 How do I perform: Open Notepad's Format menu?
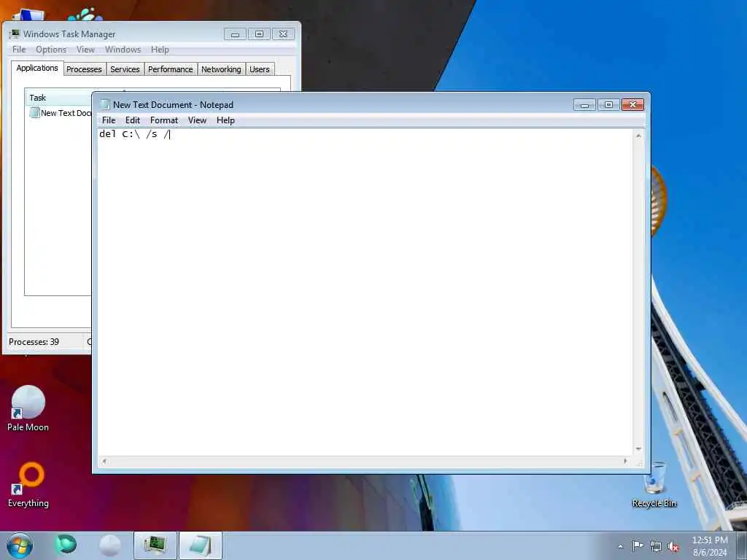[164, 120]
